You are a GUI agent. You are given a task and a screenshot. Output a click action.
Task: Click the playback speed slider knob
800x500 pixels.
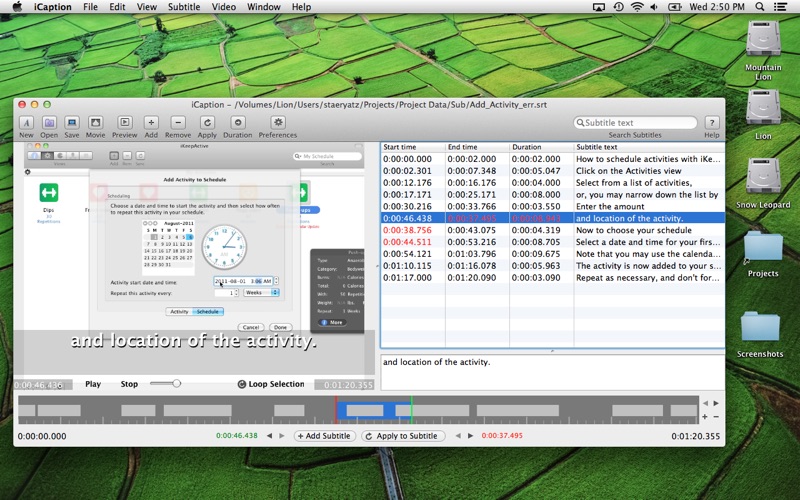tap(177, 383)
